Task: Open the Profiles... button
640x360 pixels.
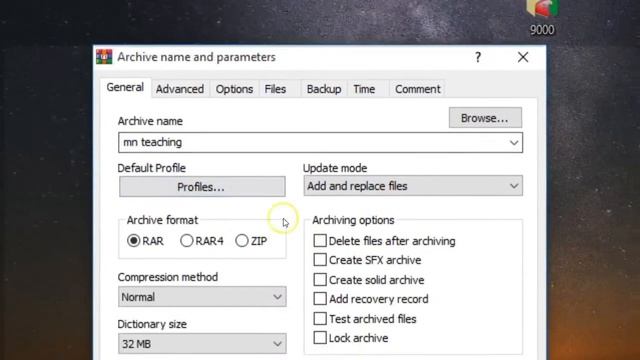Action: pos(202,187)
